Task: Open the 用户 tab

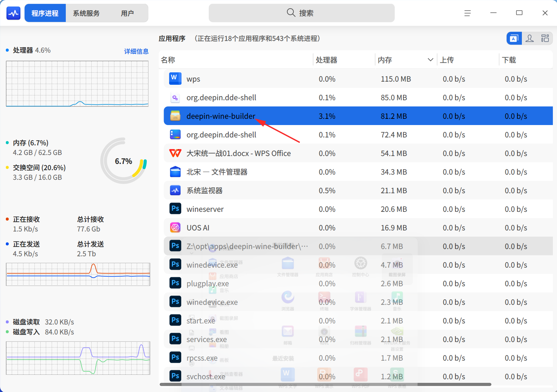Action: pos(127,13)
